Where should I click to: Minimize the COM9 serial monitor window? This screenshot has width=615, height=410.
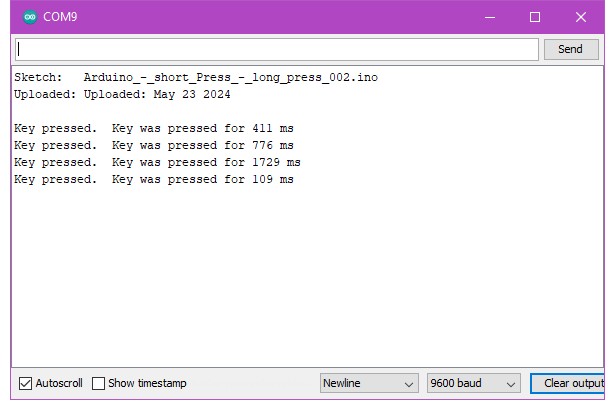pyautogui.click(x=489, y=17)
